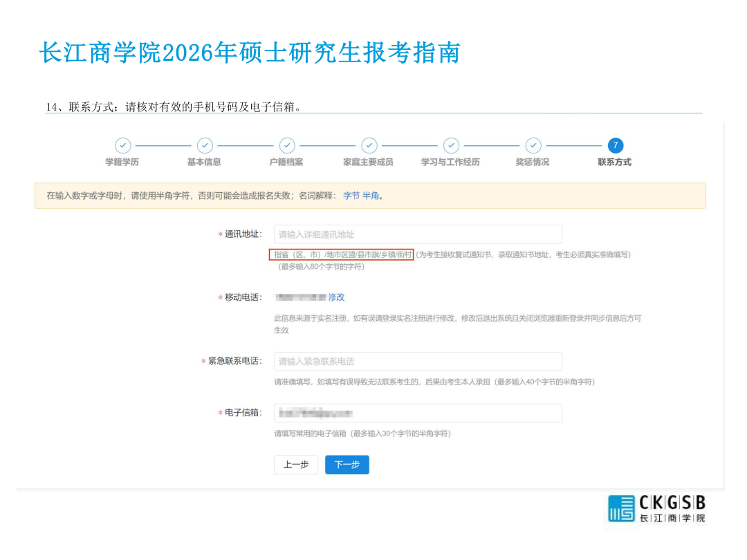The height and width of the screenshot is (560, 747).
Task: Click the 基本信息 step checkmark circle
Action: [205, 145]
